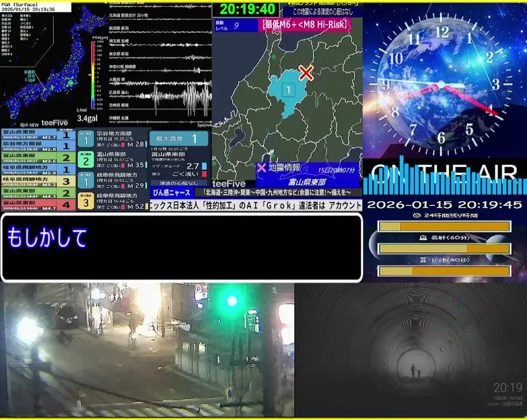Click the 宮崎県 都城 seismogram label
The width and height of the screenshot is (527, 420).
[119, 105]
